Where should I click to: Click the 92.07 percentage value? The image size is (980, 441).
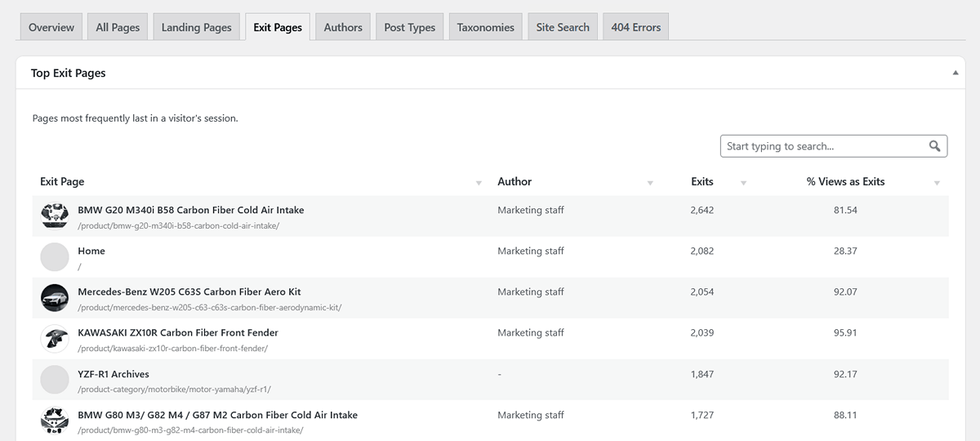click(845, 292)
